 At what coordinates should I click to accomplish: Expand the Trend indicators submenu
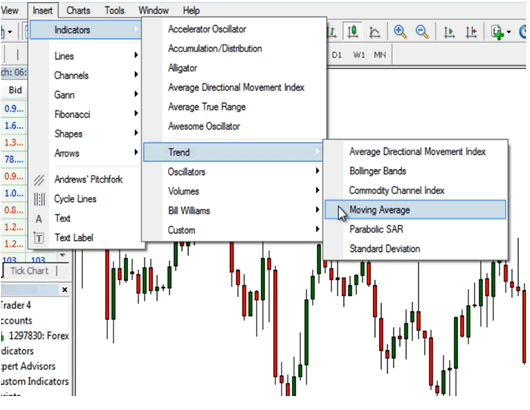tap(233, 152)
